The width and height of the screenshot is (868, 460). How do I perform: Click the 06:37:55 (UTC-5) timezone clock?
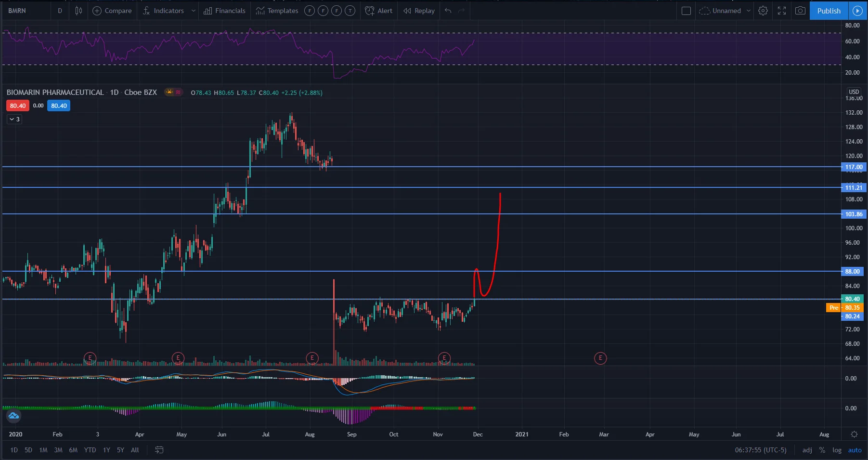(760, 450)
